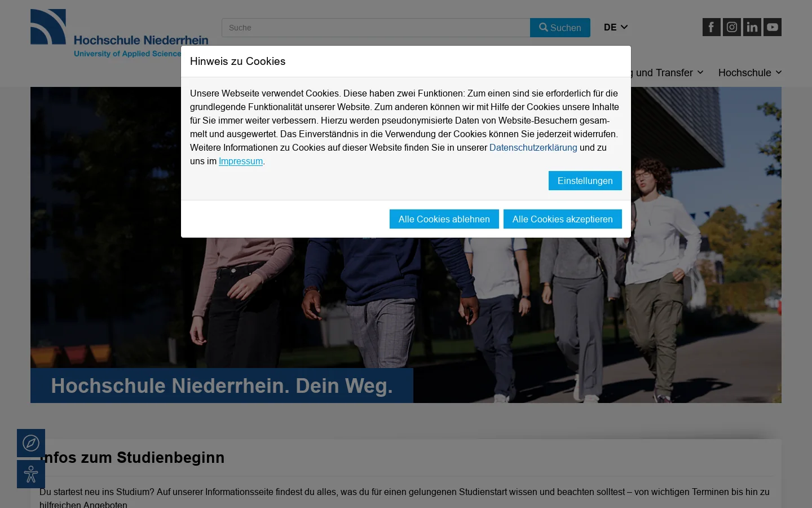The height and width of the screenshot is (508, 812).
Task: Focus the Suche search field
Action: [x=376, y=28]
